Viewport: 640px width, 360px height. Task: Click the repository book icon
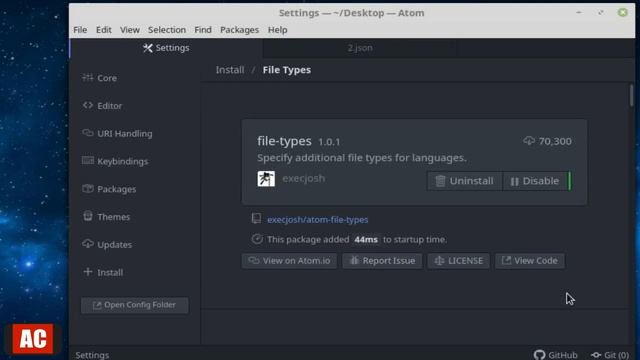256,219
